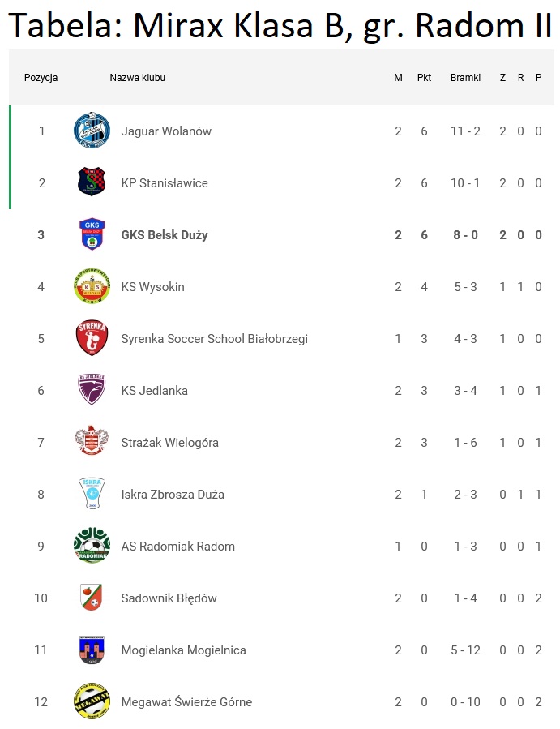This screenshot has height=729, width=560.
Task: Click the AS Radomiak Radom logo
Action: pyautogui.click(x=91, y=546)
